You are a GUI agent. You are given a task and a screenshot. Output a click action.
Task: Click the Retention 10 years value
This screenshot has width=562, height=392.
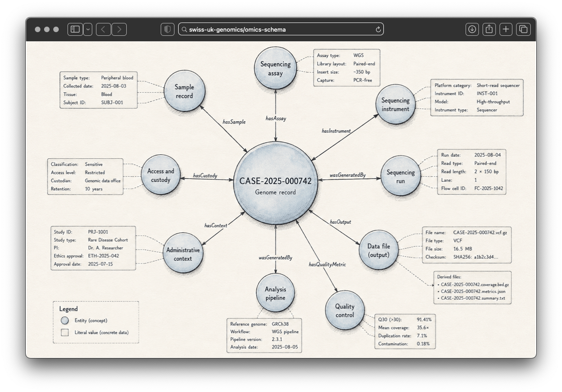(x=94, y=189)
